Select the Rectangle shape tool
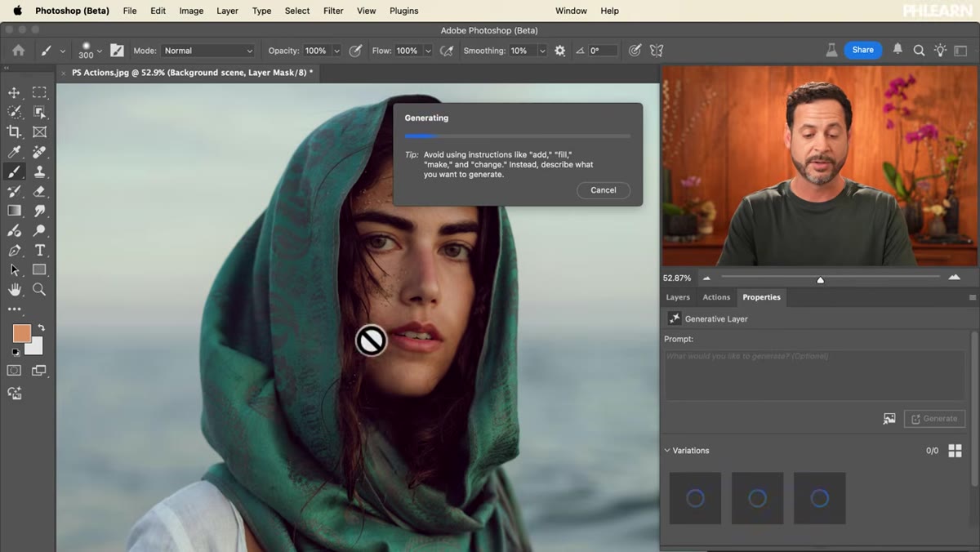The height and width of the screenshot is (552, 980). click(x=39, y=269)
